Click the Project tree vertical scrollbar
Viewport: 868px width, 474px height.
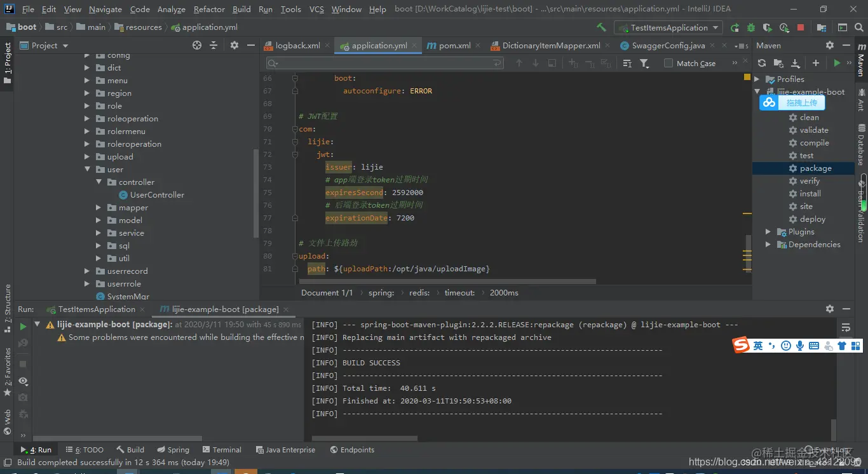point(256,194)
